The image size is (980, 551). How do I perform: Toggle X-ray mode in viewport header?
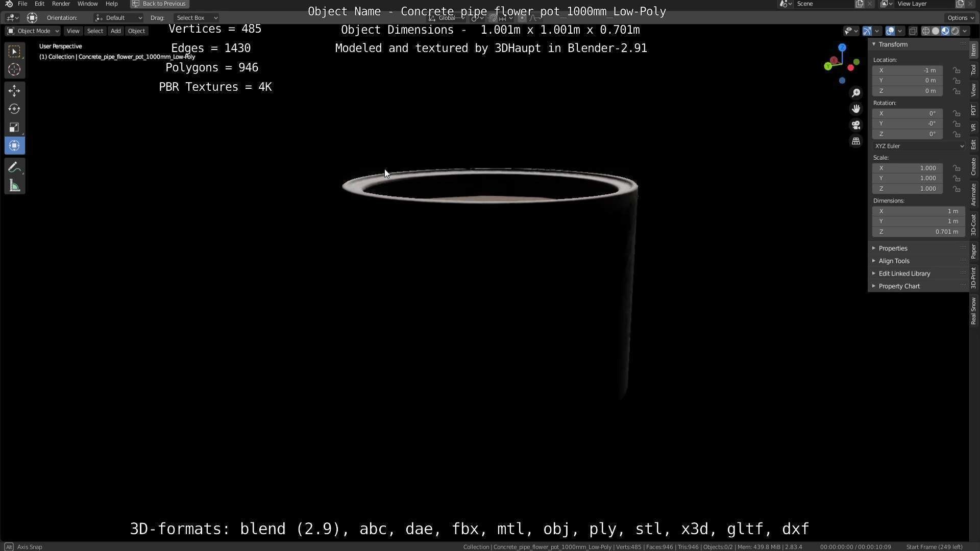913,31
